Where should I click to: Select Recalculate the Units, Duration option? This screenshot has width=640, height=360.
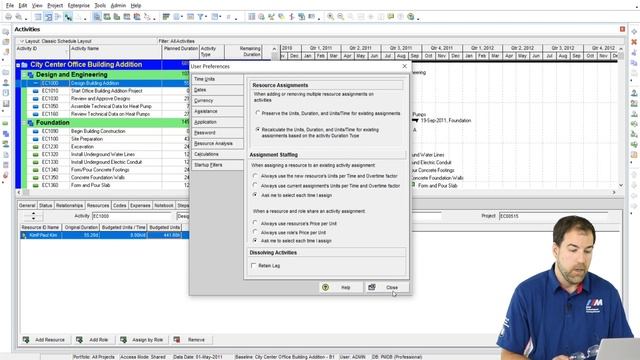click(258, 129)
